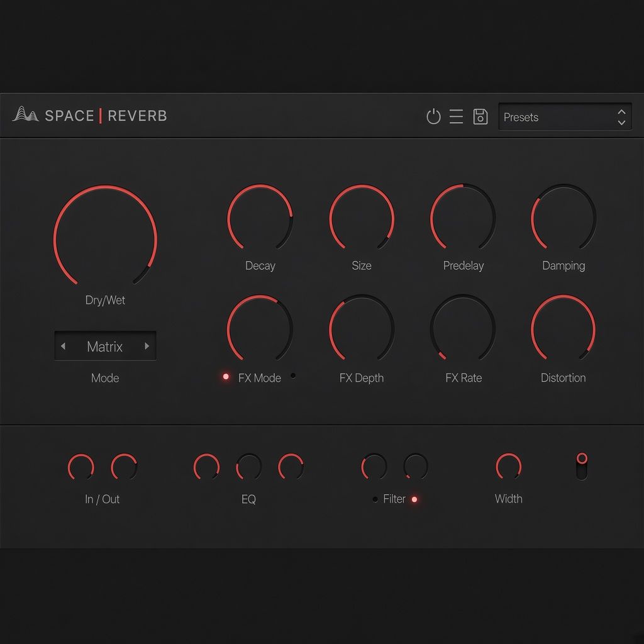The width and height of the screenshot is (644, 644).
Task: Click the left Filter knob
Action: (x=374, y=467)
